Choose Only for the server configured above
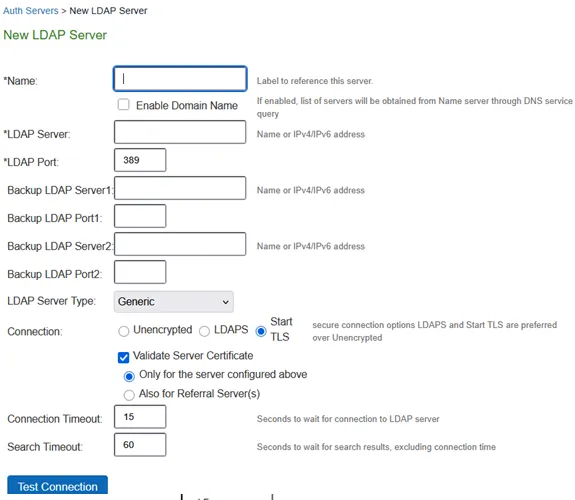The width and height of the screenshot is (575, 500). coord(129,376)
